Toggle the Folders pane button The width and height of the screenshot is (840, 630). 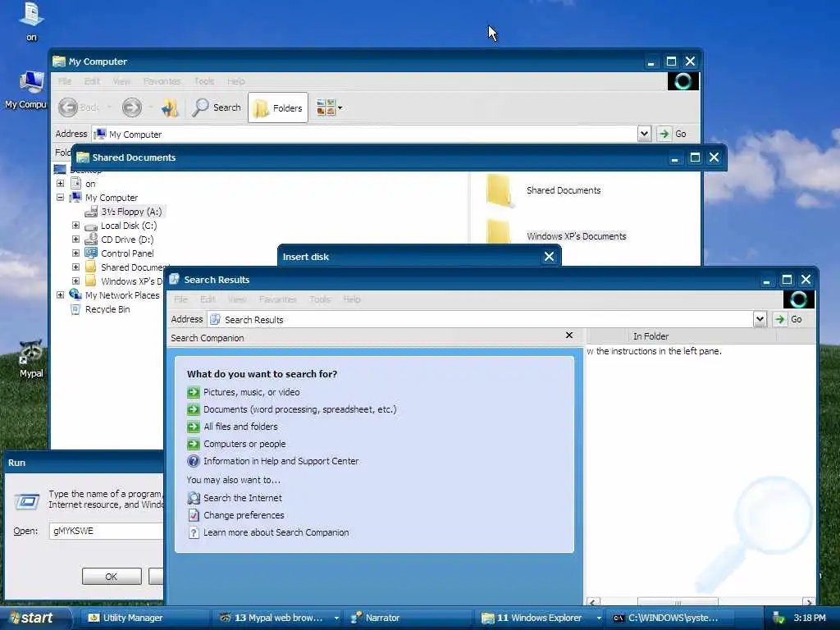(x=278, y=107)
